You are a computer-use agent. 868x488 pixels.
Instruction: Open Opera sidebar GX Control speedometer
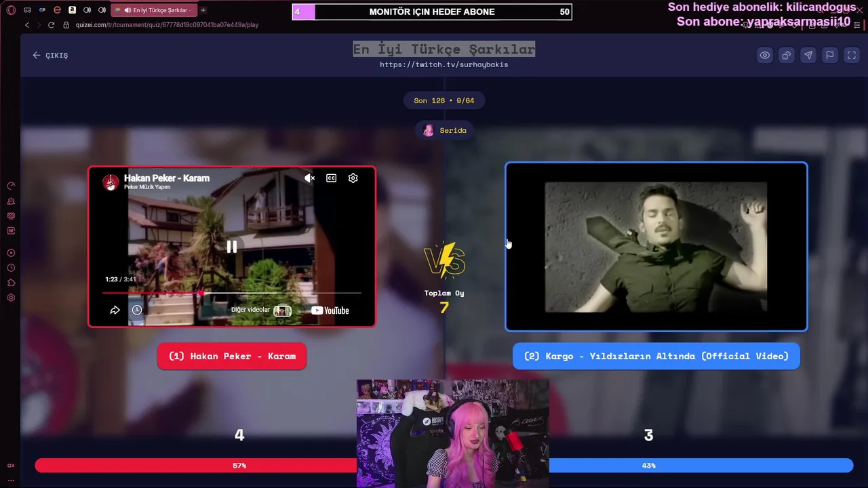point(11,186)
